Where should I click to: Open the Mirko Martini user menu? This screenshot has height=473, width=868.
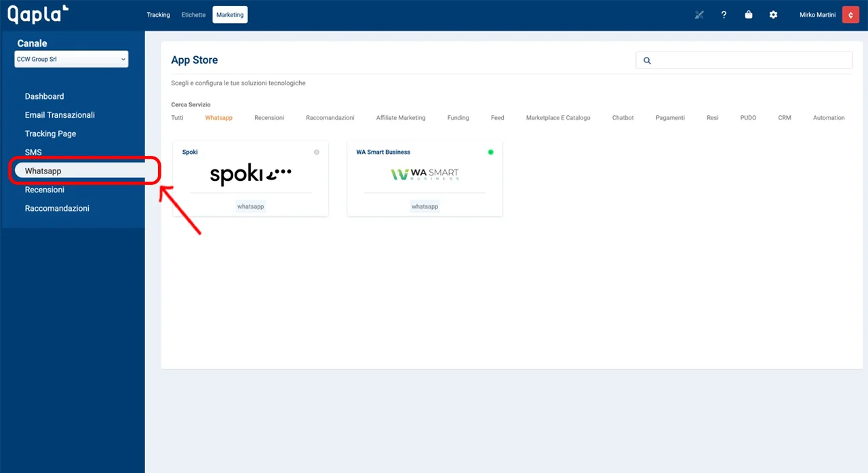click(x=817, y=15)
